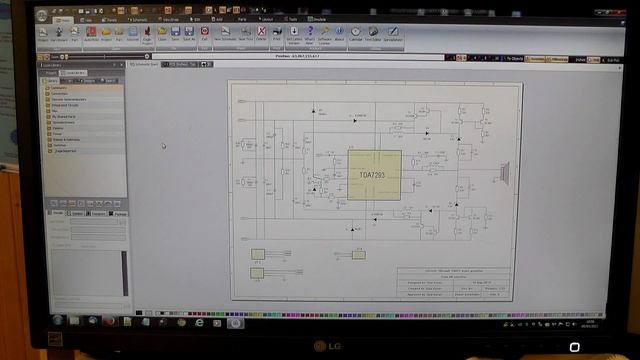
Task: Select the TDA7293 chip on the schematic
Action: click(374, 175)
